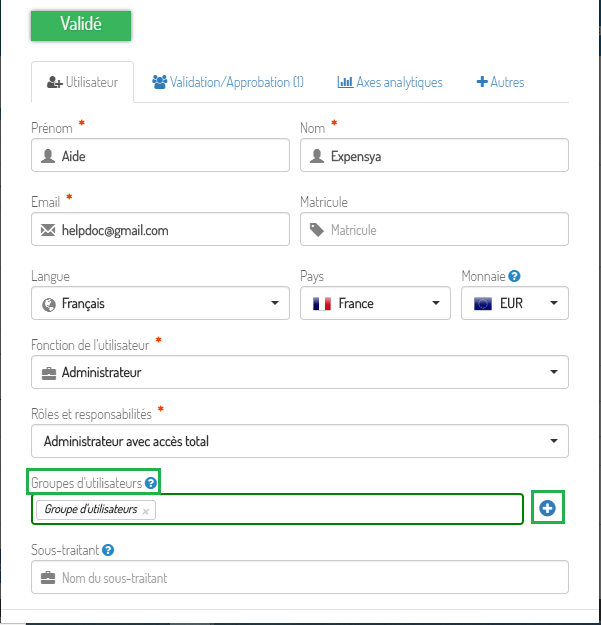Open the Pays dropdown showing France
601x625 pixels.
click(x=375, y=303)
